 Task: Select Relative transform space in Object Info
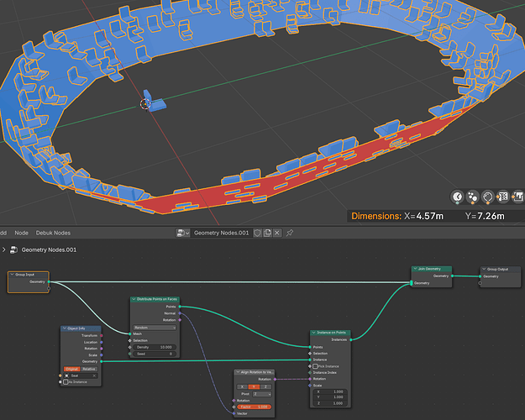point(89,369)
